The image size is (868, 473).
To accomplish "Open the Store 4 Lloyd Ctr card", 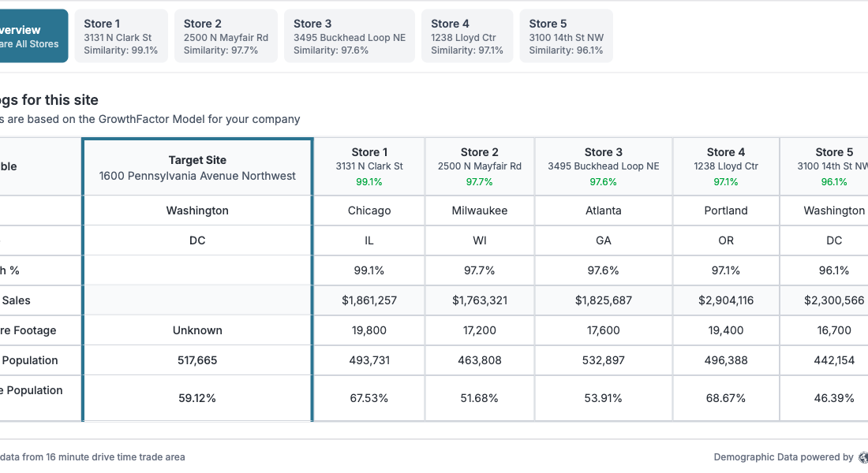I will [466, 35].
